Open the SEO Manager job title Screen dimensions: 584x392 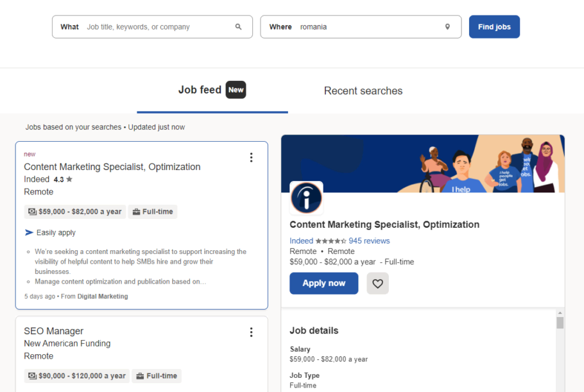coord(54,331)
